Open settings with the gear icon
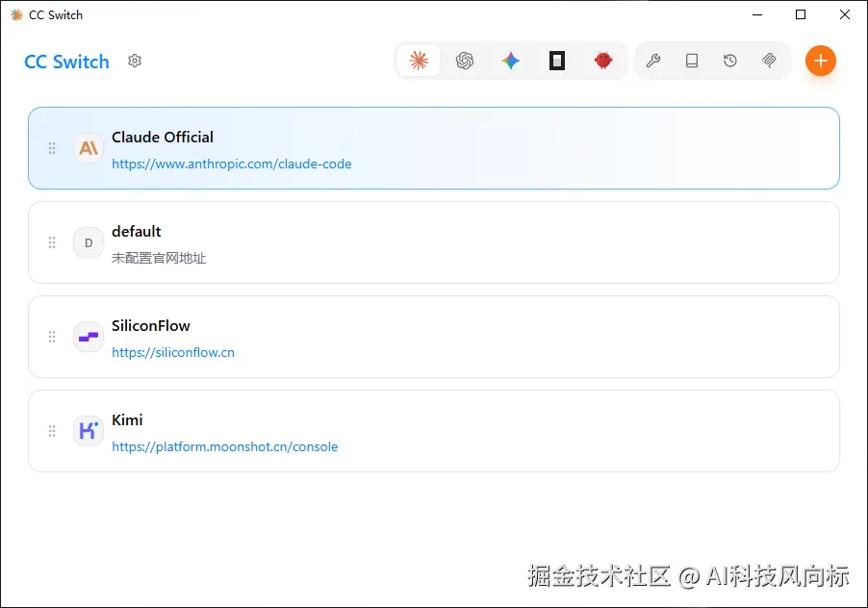 tap(135, 61)
